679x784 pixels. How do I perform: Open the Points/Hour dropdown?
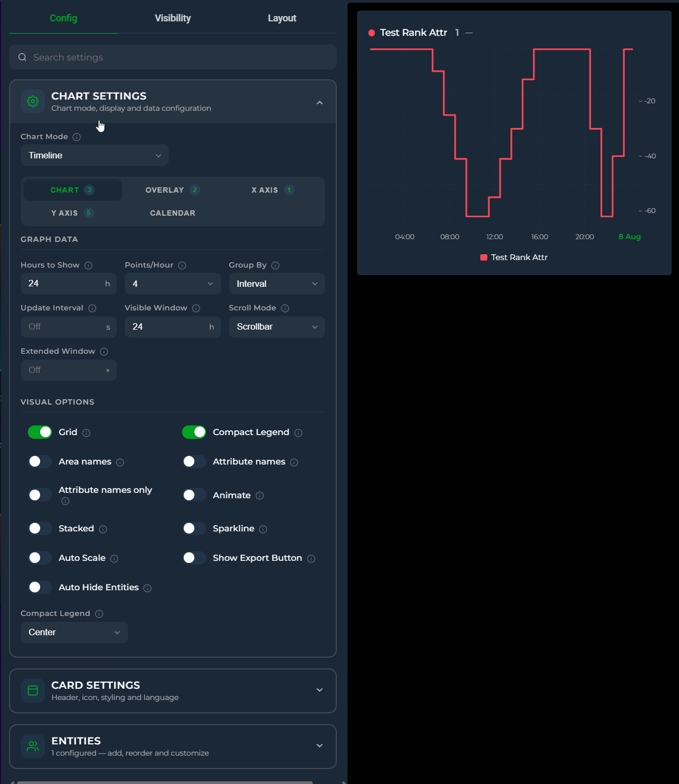173,284
